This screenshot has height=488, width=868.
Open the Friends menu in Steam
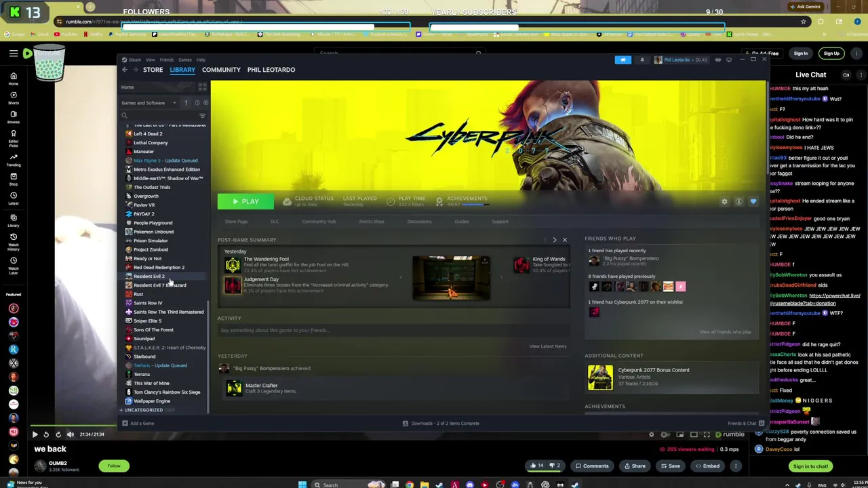point(166,60)
